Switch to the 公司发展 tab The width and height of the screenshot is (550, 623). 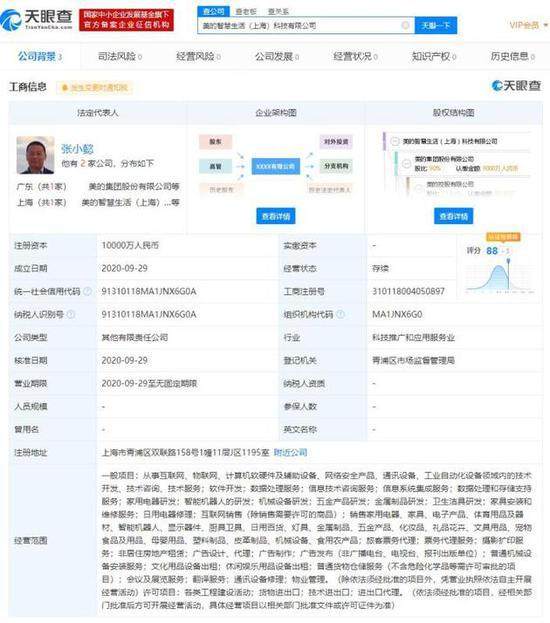point(277,56)
